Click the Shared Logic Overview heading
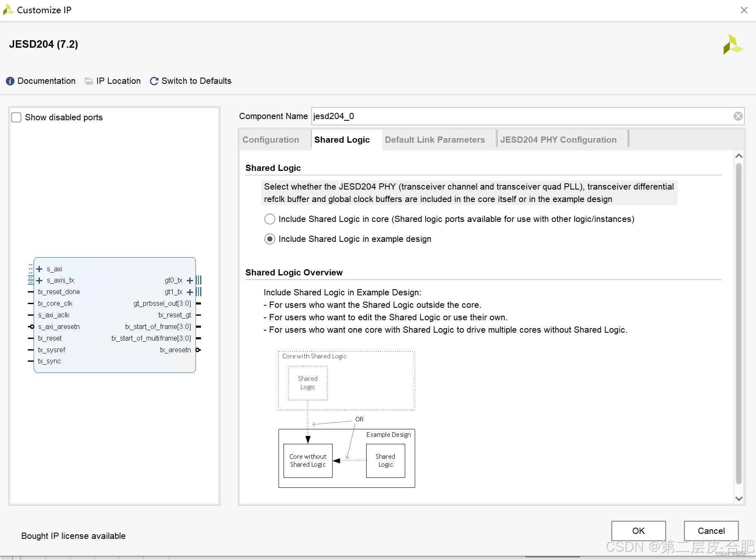The width and height of the screenshot is (756, 560). (294, 273)
